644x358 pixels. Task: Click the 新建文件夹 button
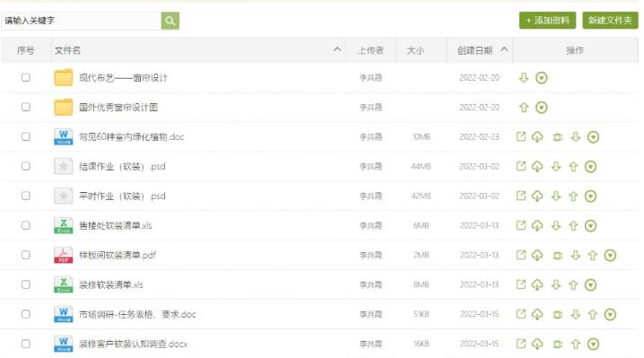[610, 20]
